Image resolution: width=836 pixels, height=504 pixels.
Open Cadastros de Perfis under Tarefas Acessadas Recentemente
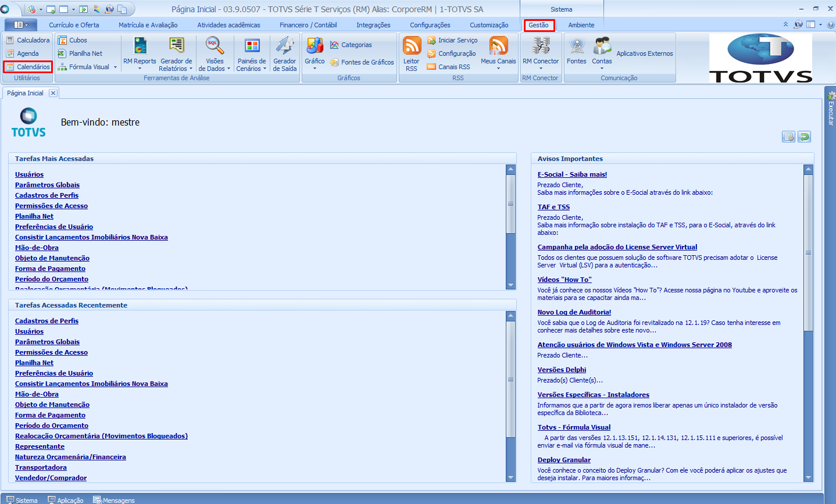47,321
